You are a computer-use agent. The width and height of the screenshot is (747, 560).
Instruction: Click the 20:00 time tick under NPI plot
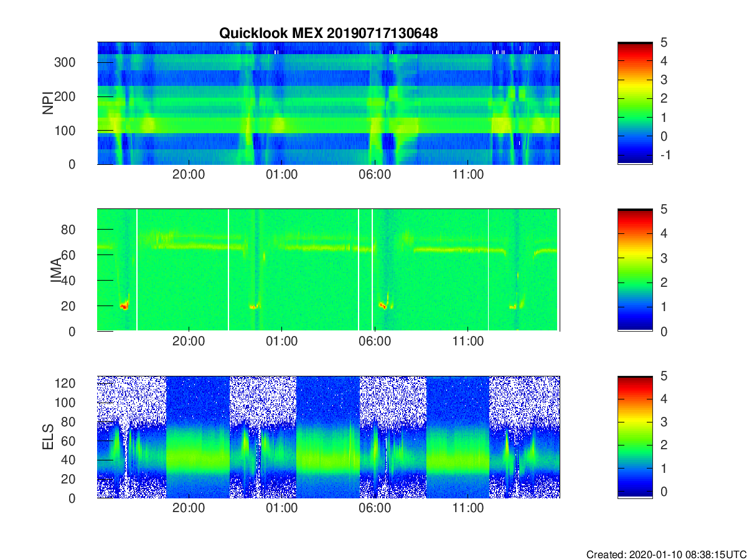tap(189, 175)
